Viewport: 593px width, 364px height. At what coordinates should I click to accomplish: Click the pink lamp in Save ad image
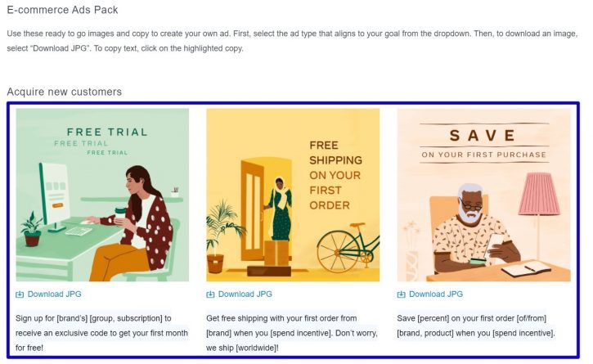(539, 194)
